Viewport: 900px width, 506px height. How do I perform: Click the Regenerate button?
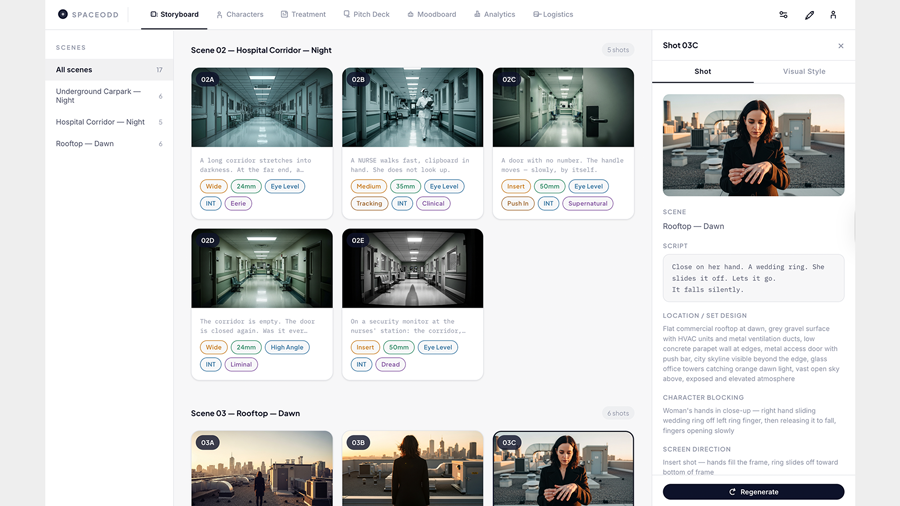[x=753, y=492]
